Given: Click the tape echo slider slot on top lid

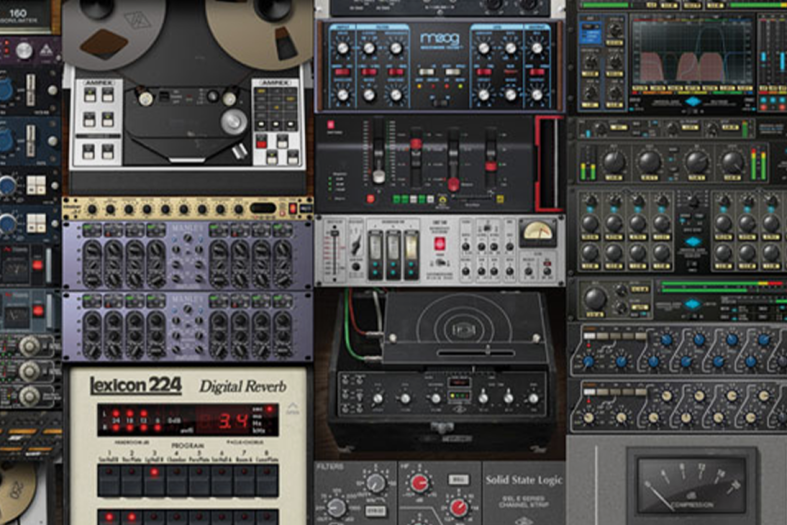Looking at the screenshot, I should pyautogui.click(x=475, y=352).
